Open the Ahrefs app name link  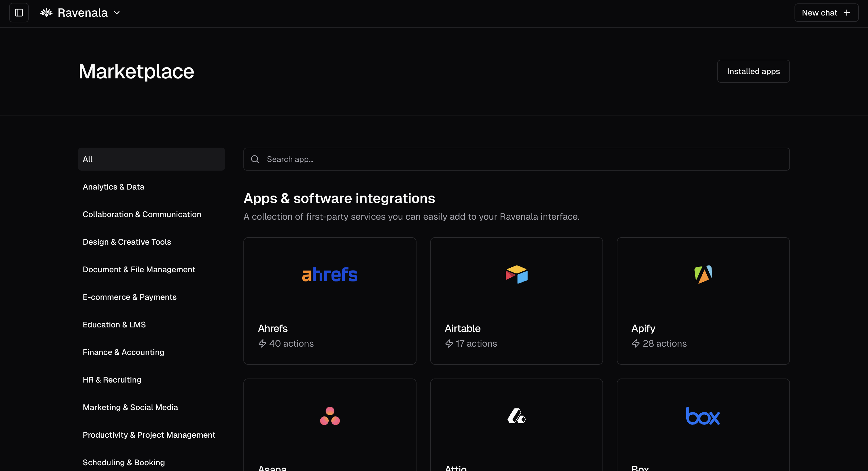[x=273, y=328]
